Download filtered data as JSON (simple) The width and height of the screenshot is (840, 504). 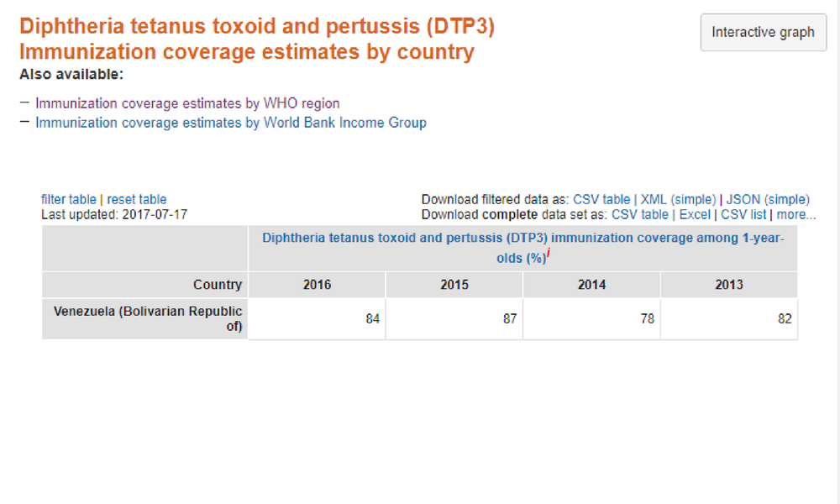(768, 199)
